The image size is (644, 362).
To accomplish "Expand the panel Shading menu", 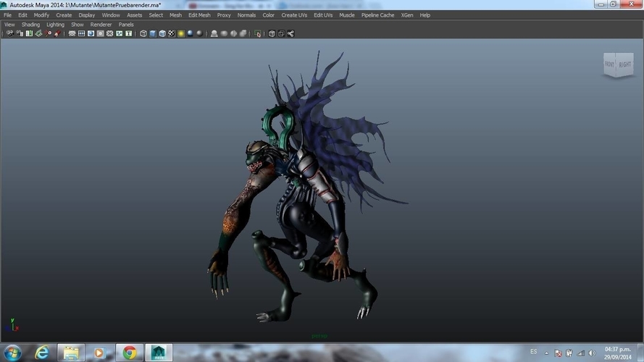I will [x=31, y=25].
